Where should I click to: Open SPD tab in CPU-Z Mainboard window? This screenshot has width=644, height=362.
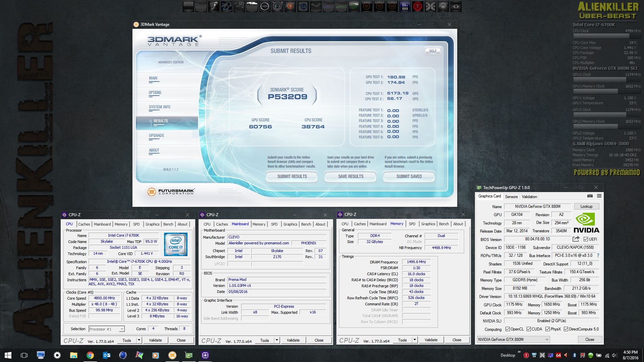pos(274,224)
